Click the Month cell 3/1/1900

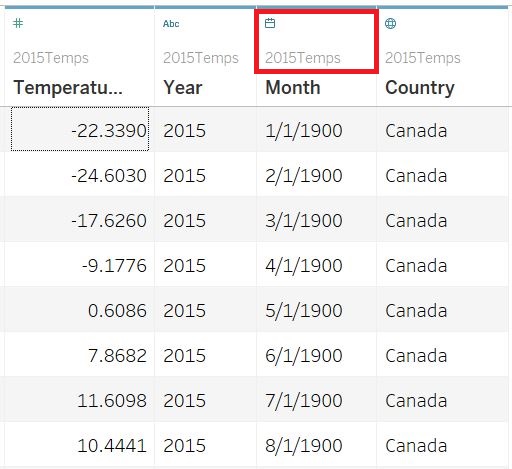point(304,220)
